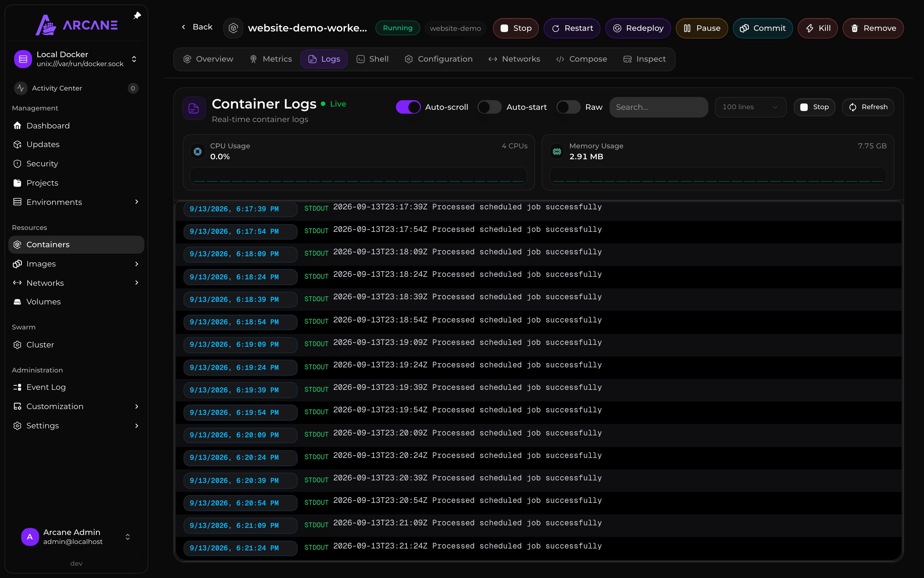Screen dimensions: 924x578
Task: Click Redeploy button
Action: (638, 28)
